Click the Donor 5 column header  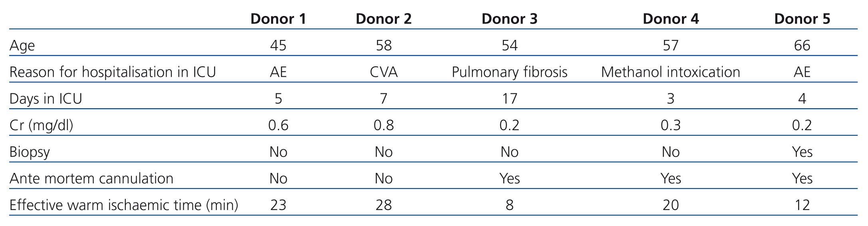[802, 19]
